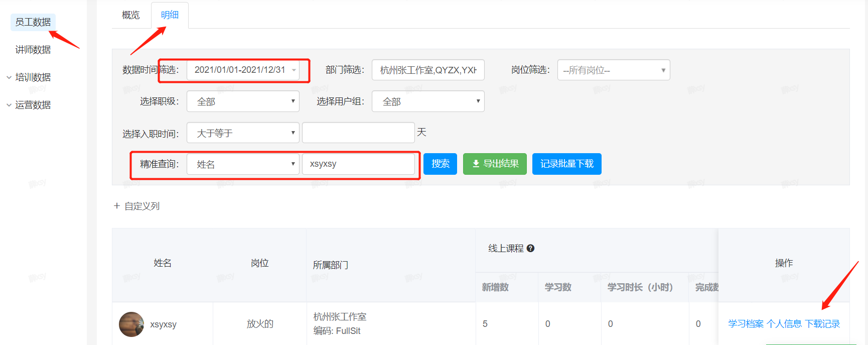Open the 数据时间筛选 date range dropdown
The width and height of the screenshot is (868, 345).
pos(243,70)
